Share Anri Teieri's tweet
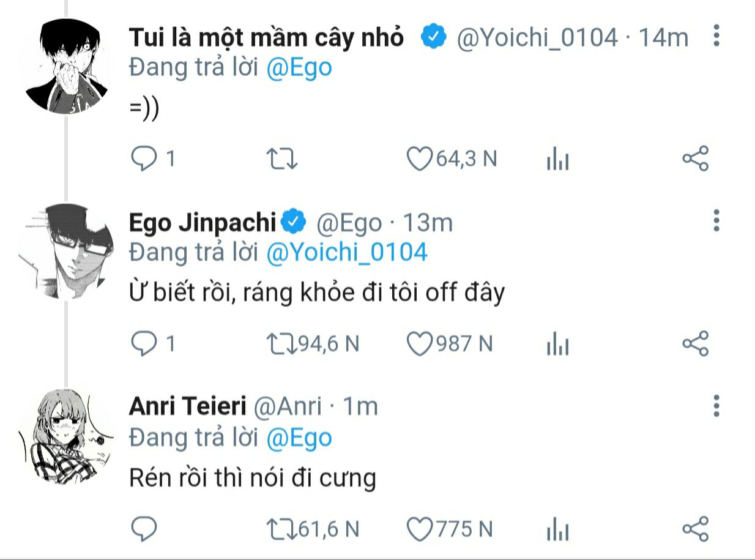755x560 pixels. click(x=695, y=528)
